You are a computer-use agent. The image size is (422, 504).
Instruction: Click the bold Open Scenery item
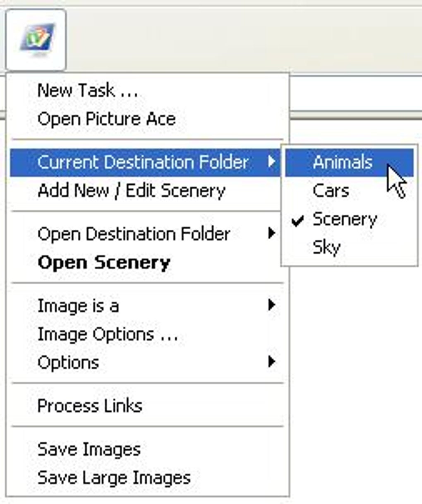[x=104, y=263]
